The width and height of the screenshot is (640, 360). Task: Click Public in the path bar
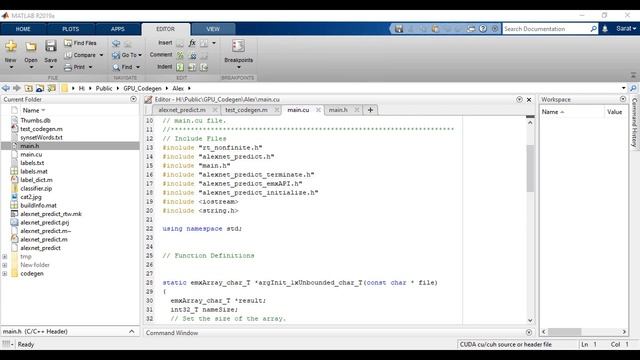point(104,88)
